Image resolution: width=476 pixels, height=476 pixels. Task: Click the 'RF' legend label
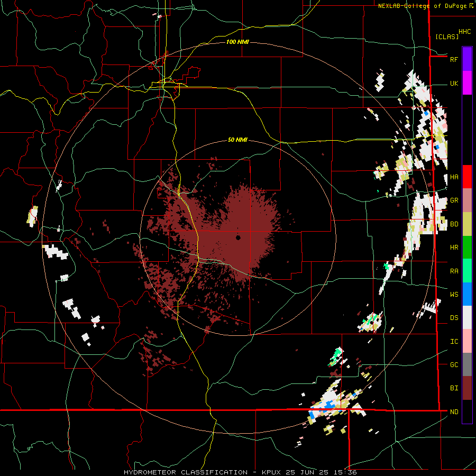click(x=454, y=59)
